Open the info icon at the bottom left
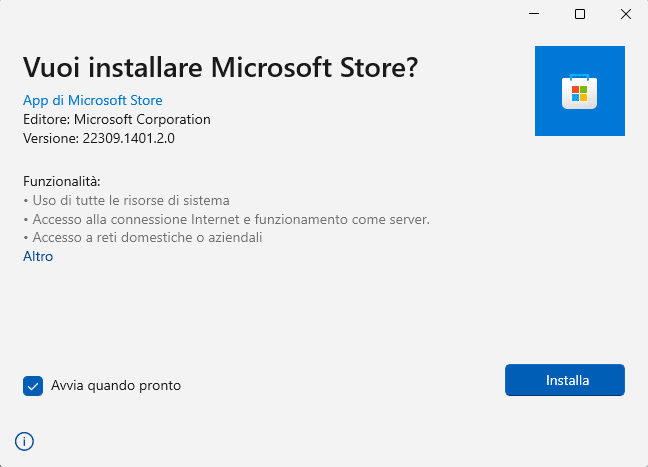This screenshot has height=467, width=648. 24,441
